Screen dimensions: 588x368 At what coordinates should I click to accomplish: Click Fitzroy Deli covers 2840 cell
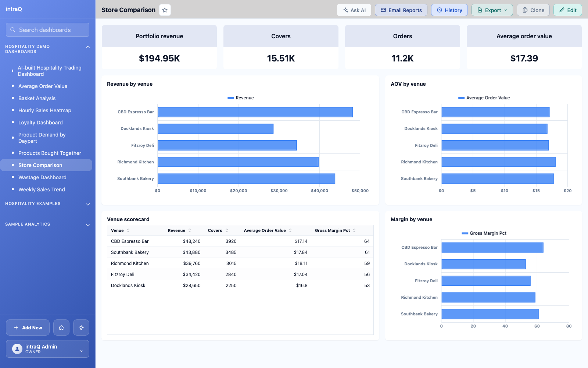tap(231, 275)
